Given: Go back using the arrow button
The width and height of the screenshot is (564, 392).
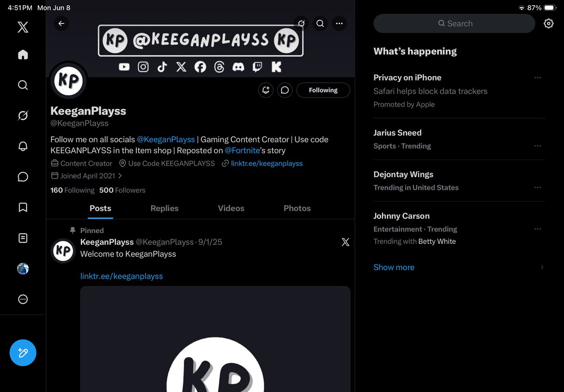Looking at the screenshot, I should click(62, 24).
